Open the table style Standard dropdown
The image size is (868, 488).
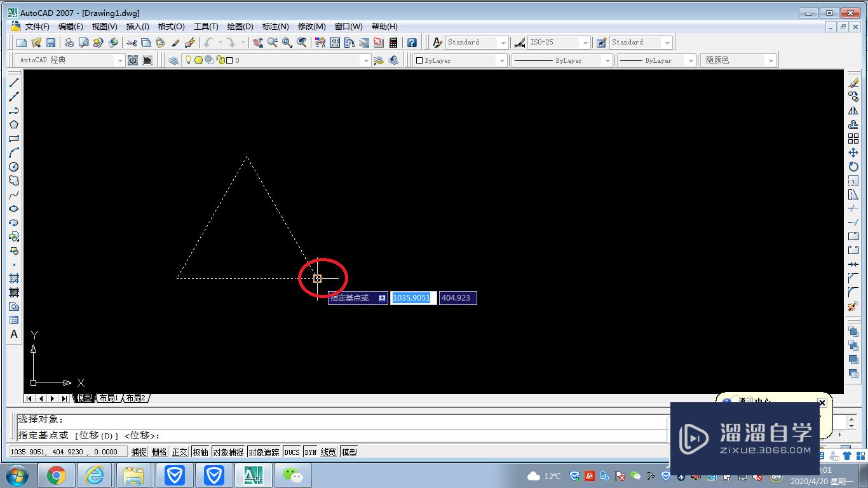click(667, 43)
